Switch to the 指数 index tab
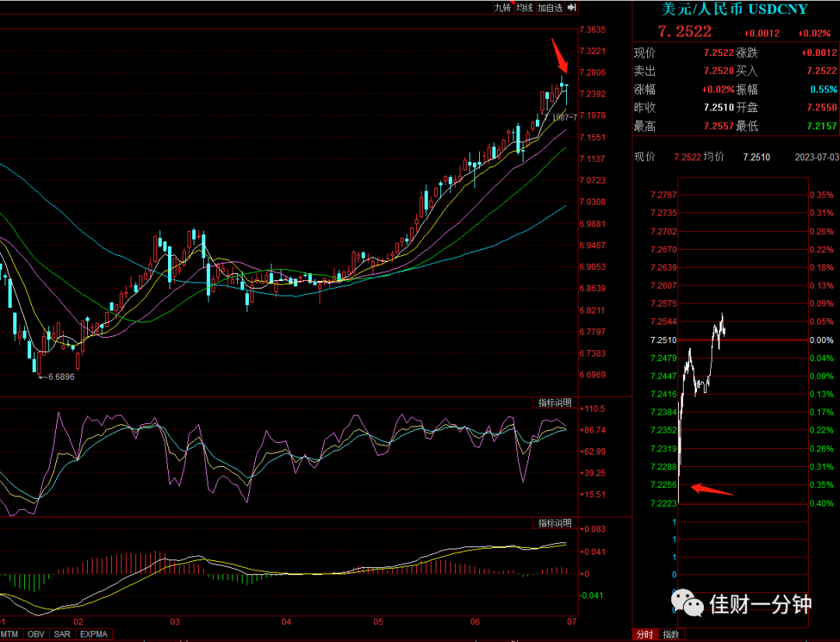The width and height of the screenshot is (840, 642). [x=670, y=634]
